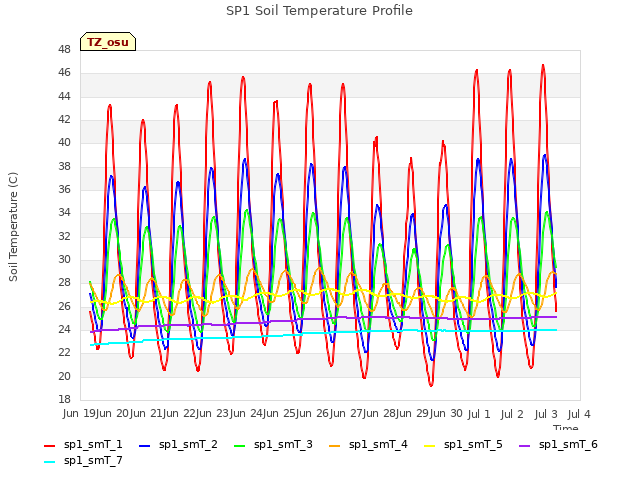The image size is (640, 480).
Task: Click the sp1_smT_3 legend label
Action: (x=283, y=444)
